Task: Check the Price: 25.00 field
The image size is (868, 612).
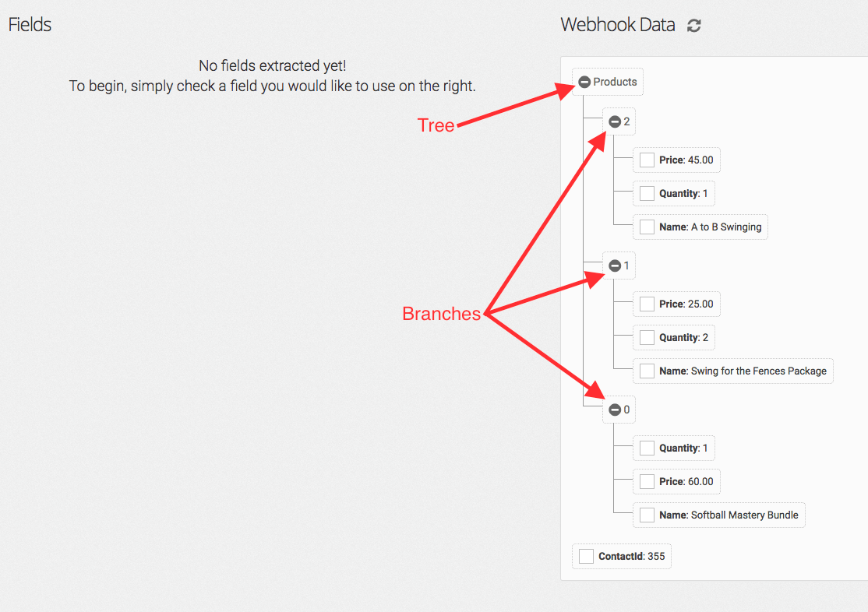Action: [x=647, y=304]
